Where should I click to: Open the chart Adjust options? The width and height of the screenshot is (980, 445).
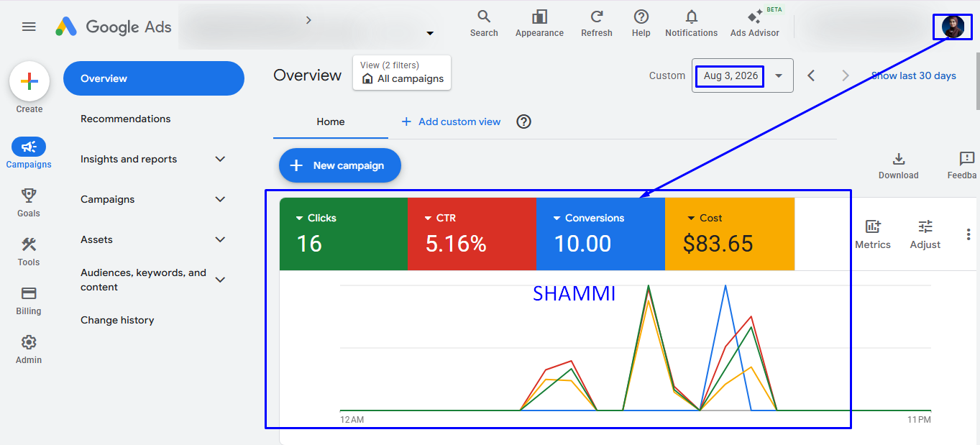point(925,234)
